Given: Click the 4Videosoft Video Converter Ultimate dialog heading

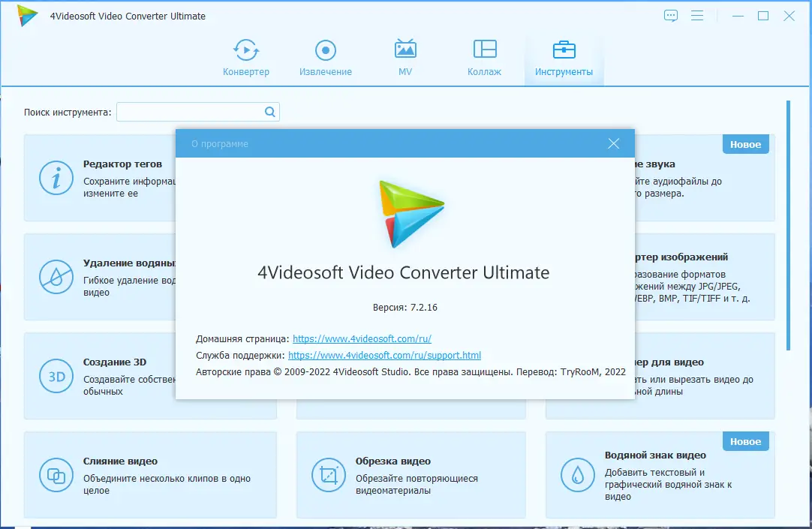Looking at the screenshot, I should coord(404,272).
